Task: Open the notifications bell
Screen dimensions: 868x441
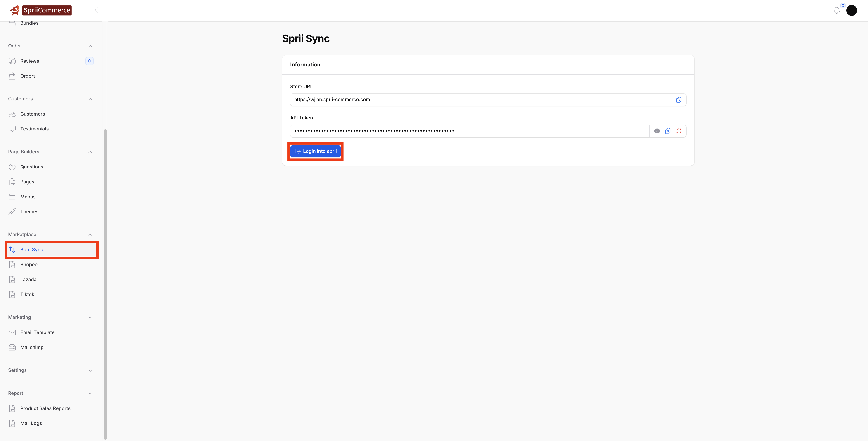Action: 837,11
